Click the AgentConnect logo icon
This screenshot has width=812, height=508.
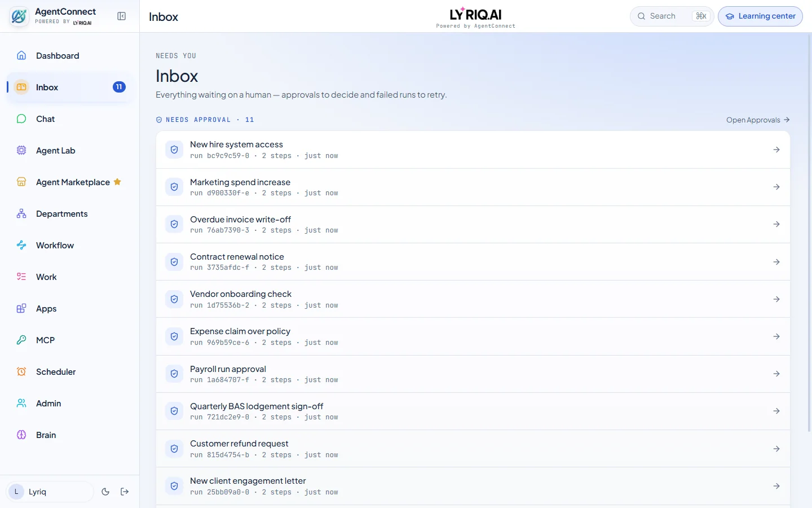[x=19, y=16]
